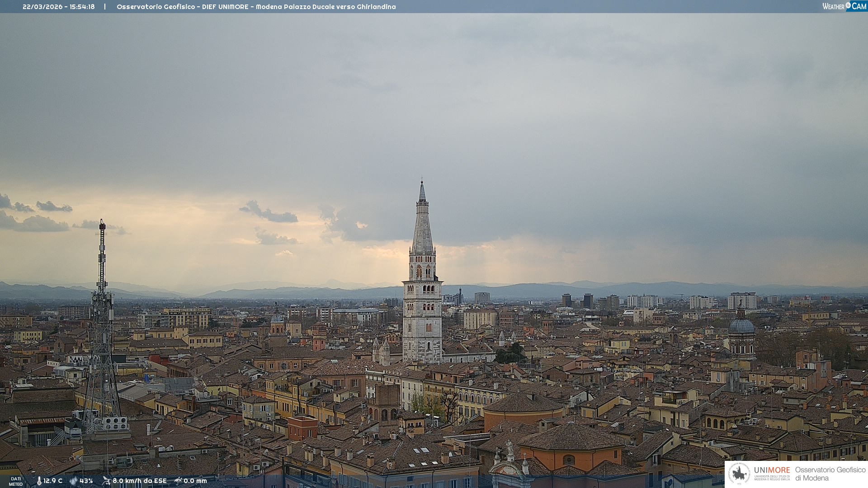
Task: Click the vertical separator after the timestamp
Action: tap(105, 7)
